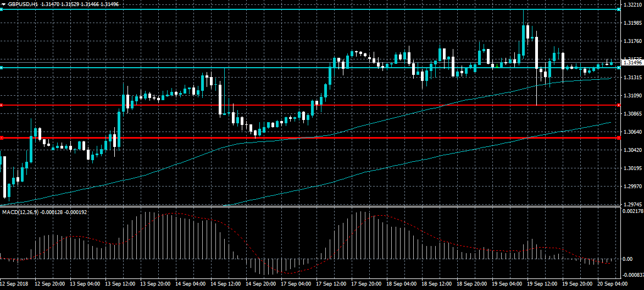The image size is (644, 290).
Task: Click the 18 Sep 12:00 time label
Action: click(x=437, y=284)
